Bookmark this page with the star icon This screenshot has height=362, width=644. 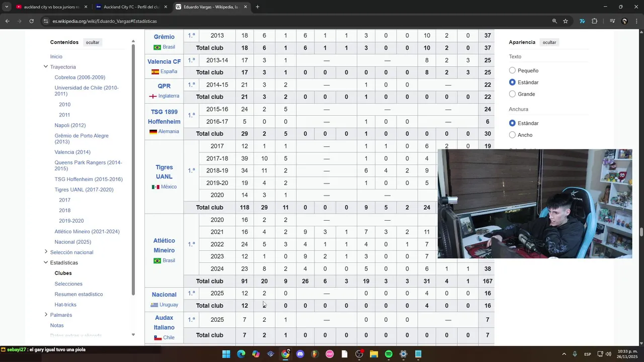[566, 21]
